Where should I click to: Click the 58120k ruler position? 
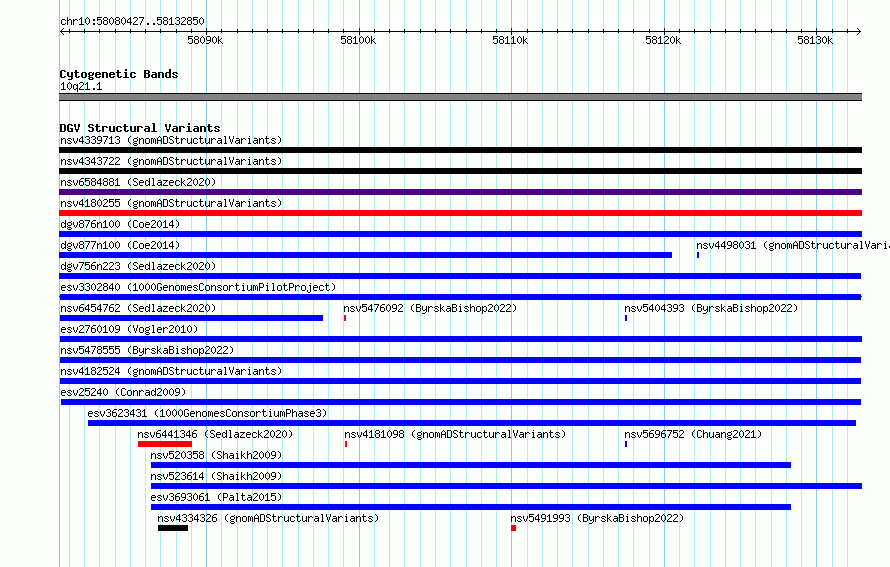coord(663,40)
